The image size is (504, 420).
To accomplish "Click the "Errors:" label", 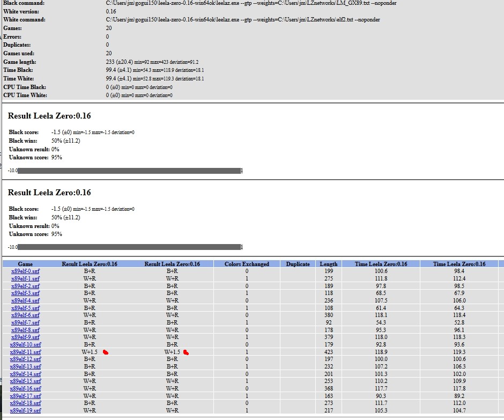I will click(x=12, y=36).
